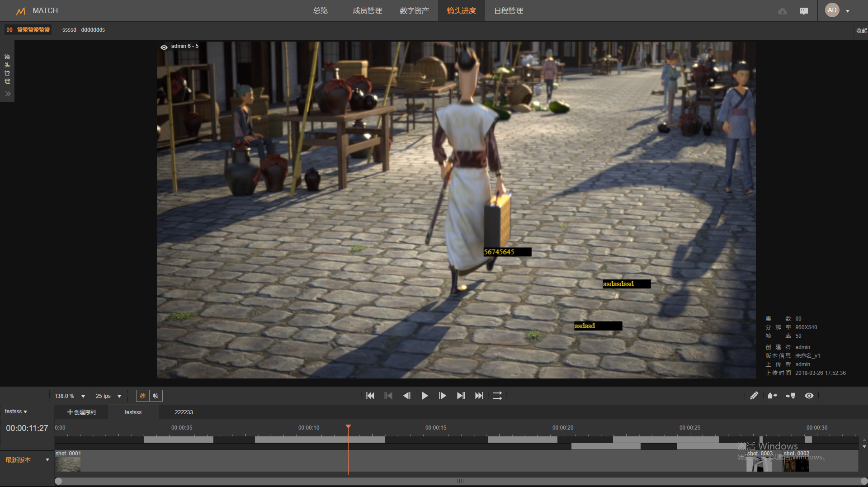Open the 成员管理 tab
Image resolution: width=868 pixels, height=487 pixels.
[367, 11]
